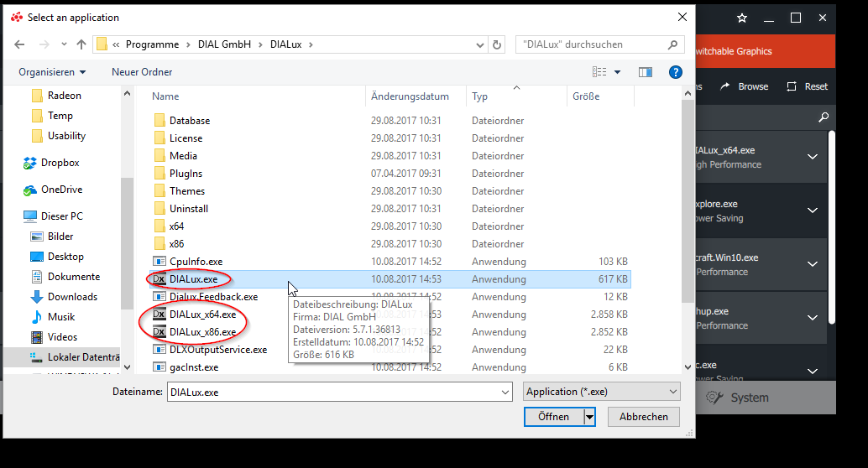
Task: Open System tab in Radeon window
Action: (737, 398)
